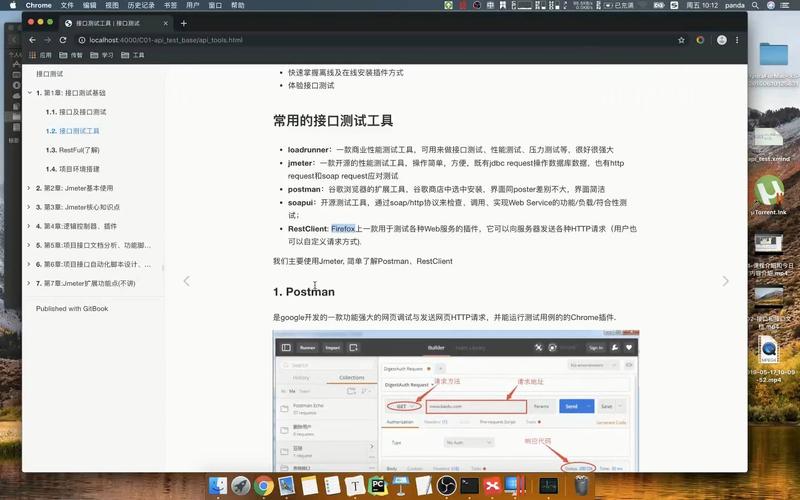Launch PyCharm from the Dock
Image resolution: width=800 pixels, height=500 pixels.
378,485
